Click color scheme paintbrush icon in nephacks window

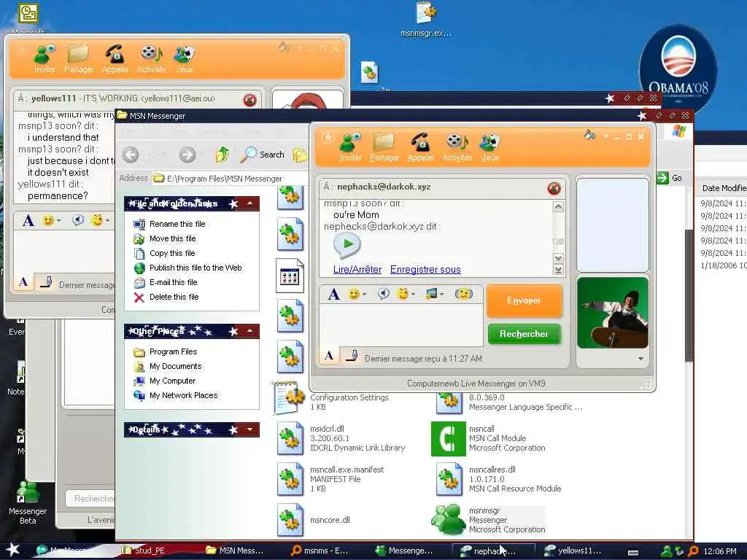click(589, 135)
